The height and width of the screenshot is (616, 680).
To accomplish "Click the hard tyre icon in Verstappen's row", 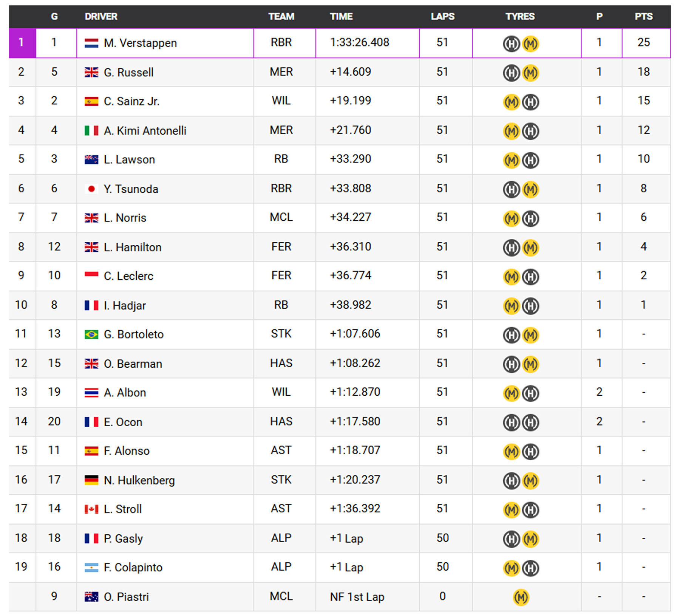I will click(x=512, y=44).
